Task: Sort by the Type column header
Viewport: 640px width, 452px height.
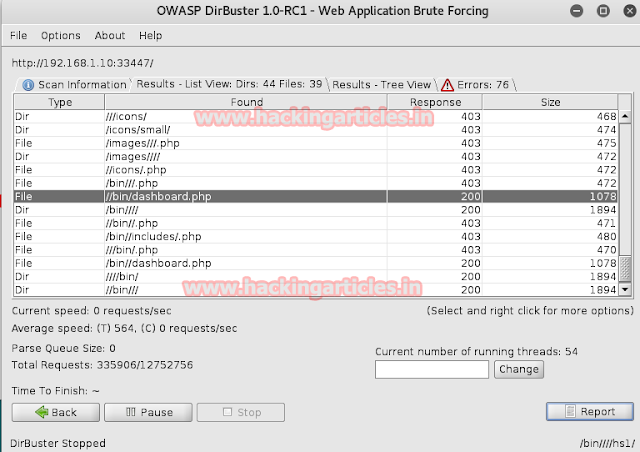Action: 60,102
